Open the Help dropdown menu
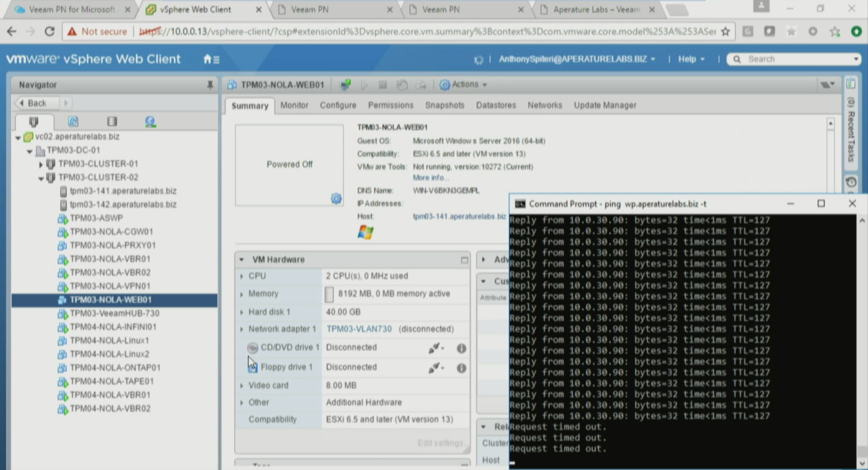This screenshot has height=470, width=868. coord(691,59)
